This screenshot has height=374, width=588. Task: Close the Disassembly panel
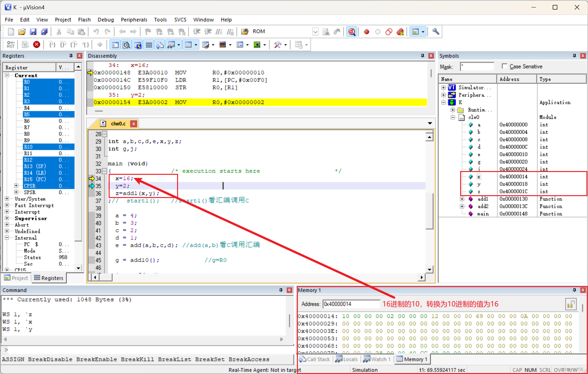431,56
